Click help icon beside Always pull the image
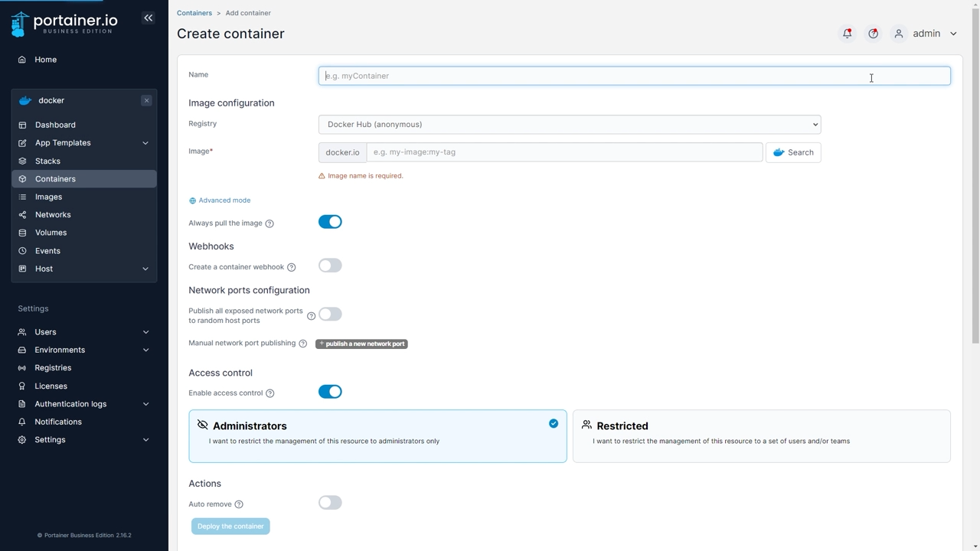Screen dimensions: 980x551 point(269,223)
